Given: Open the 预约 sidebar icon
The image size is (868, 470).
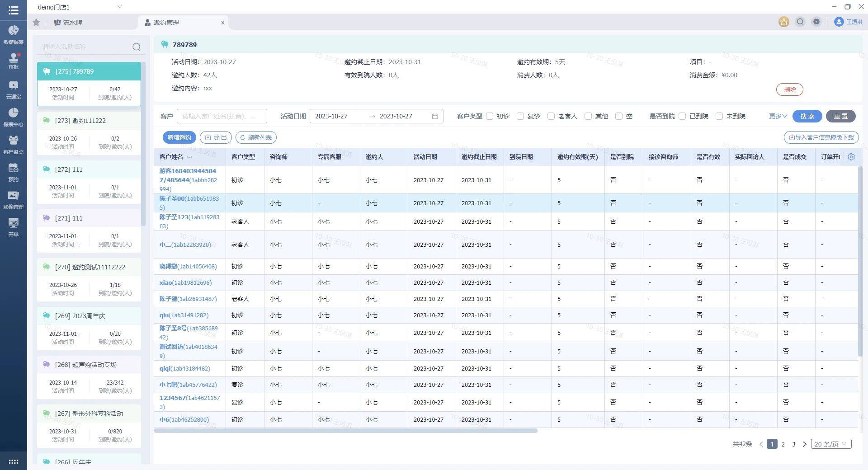Looking at the screenshot, I should [14, 172].
